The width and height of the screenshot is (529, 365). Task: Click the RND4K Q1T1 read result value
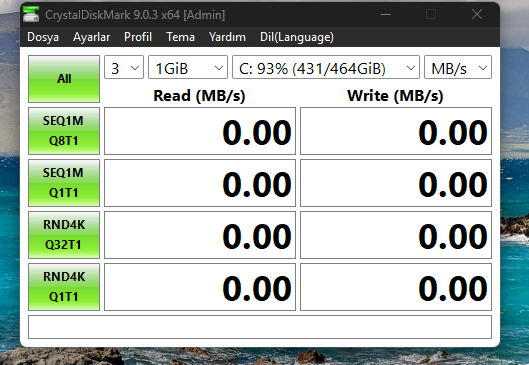[200, 287]
